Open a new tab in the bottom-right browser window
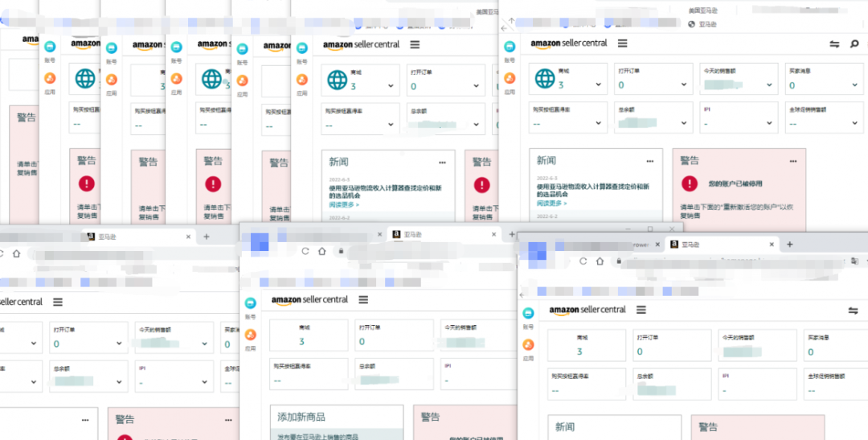Screen dimensions: 868x440 [790, 245]
